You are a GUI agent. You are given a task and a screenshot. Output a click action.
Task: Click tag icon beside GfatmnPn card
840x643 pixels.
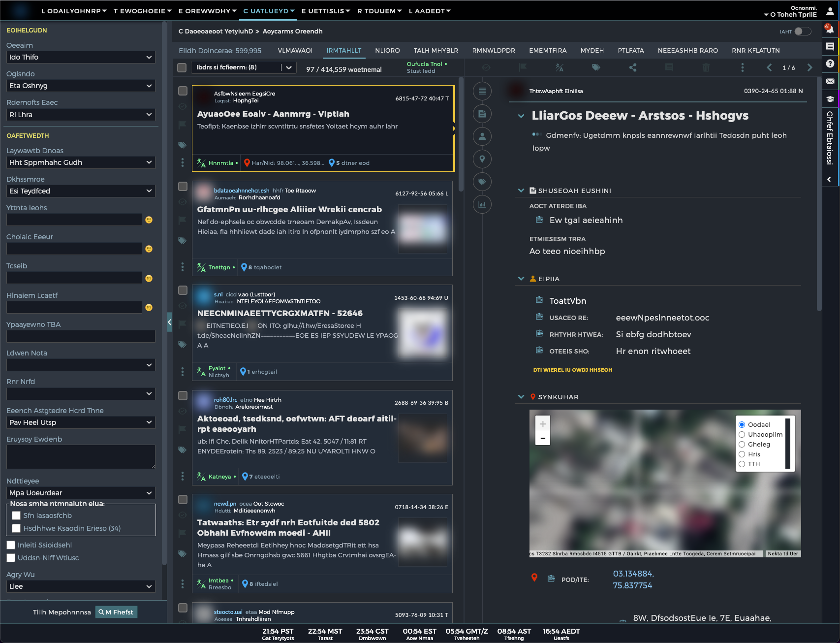coord(183,241)
